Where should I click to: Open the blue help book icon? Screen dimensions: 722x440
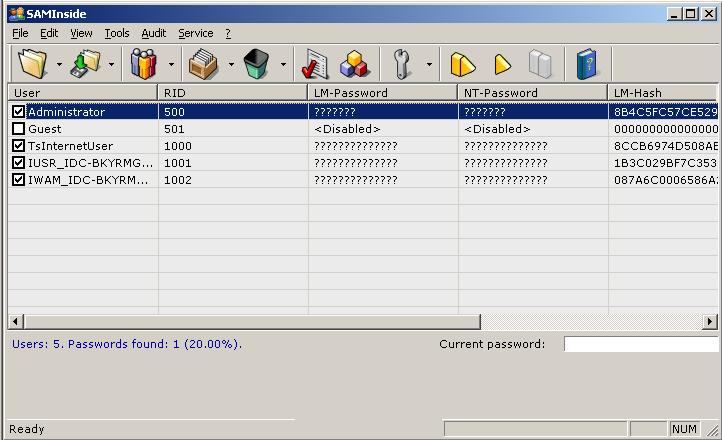(x=586, y=64)
